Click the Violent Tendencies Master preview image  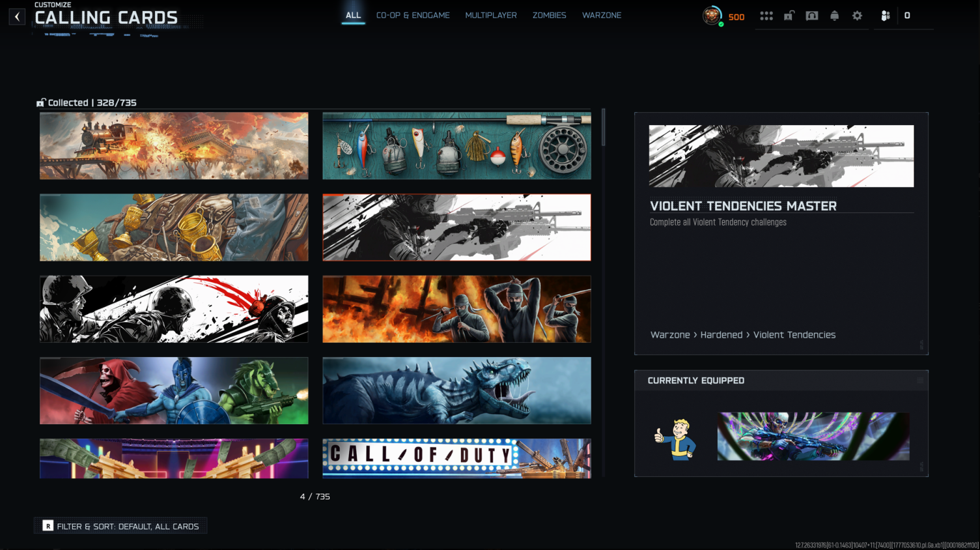point(781,156)
